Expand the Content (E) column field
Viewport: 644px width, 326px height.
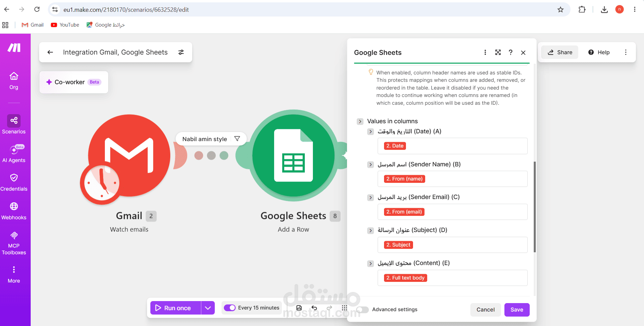371,264
